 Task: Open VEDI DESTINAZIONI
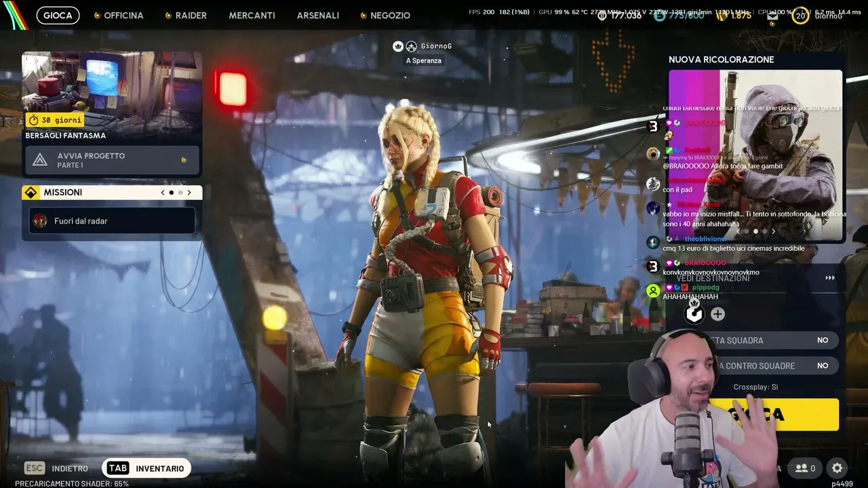click(x=713, y=278)
